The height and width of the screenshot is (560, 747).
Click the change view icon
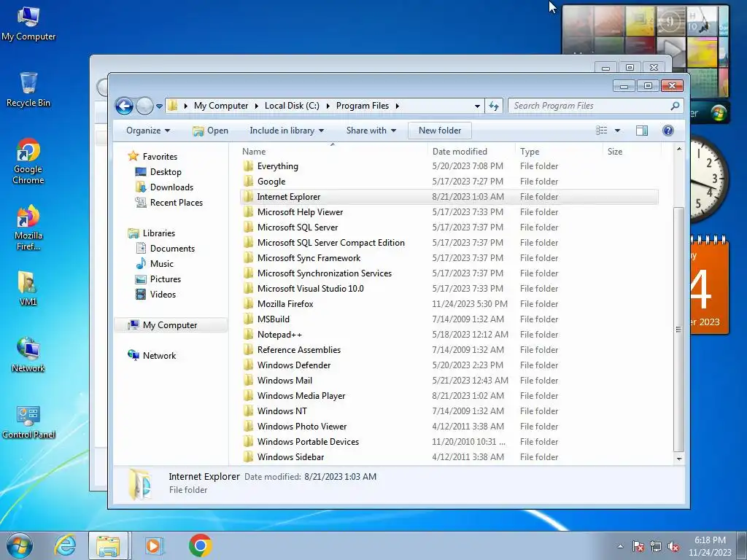[602, 131]
